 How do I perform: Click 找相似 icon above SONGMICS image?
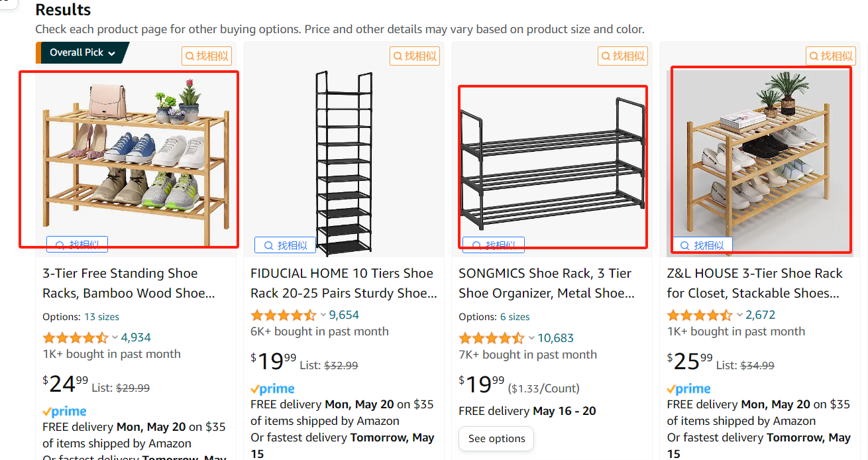pos(623,56)
